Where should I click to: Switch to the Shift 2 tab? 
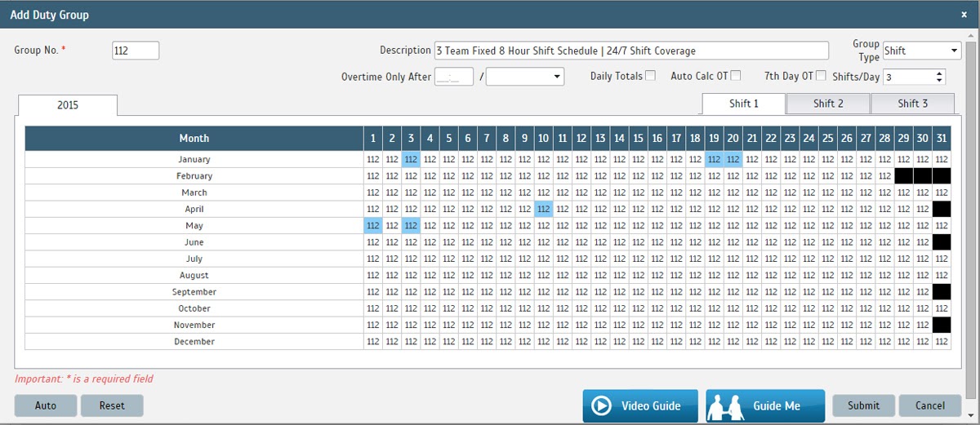828,104
